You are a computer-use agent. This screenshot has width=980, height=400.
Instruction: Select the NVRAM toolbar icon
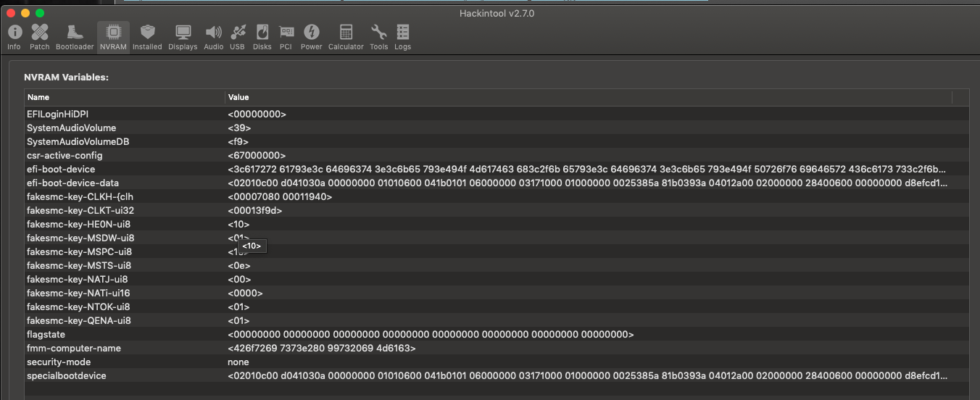(113, 37)
